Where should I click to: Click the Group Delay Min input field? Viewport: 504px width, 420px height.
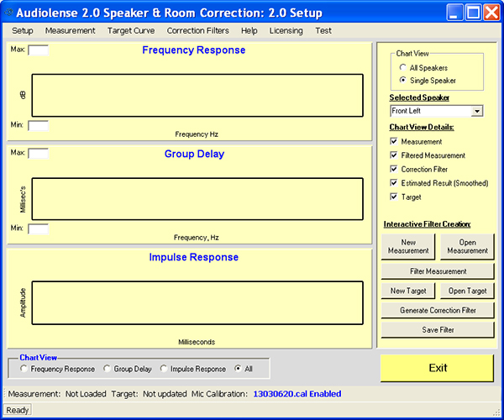tap(39, 229)
